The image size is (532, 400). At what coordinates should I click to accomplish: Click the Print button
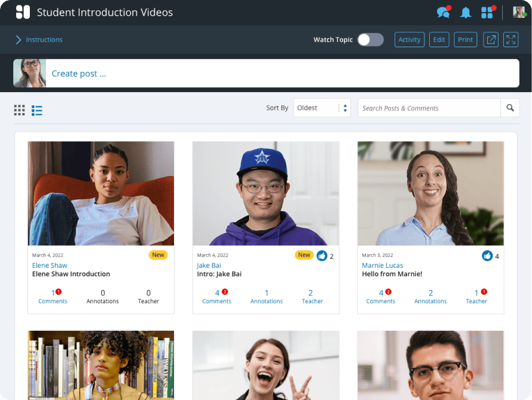click(465, 39)
